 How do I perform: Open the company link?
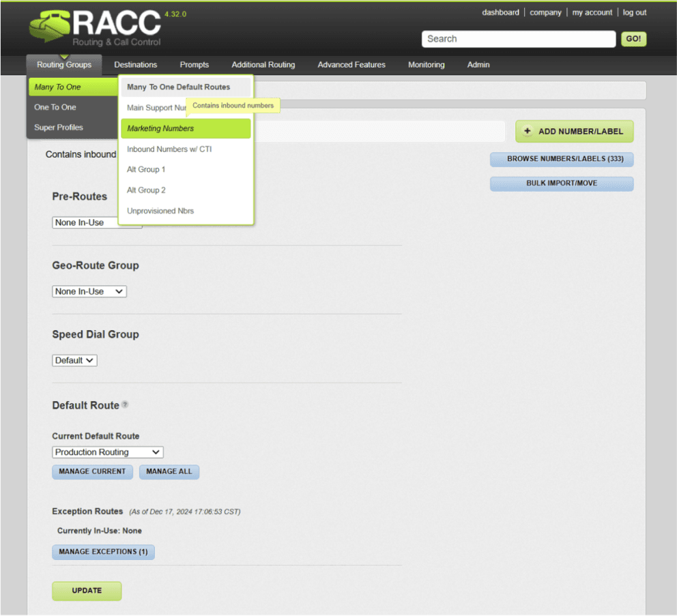(545, 12)
